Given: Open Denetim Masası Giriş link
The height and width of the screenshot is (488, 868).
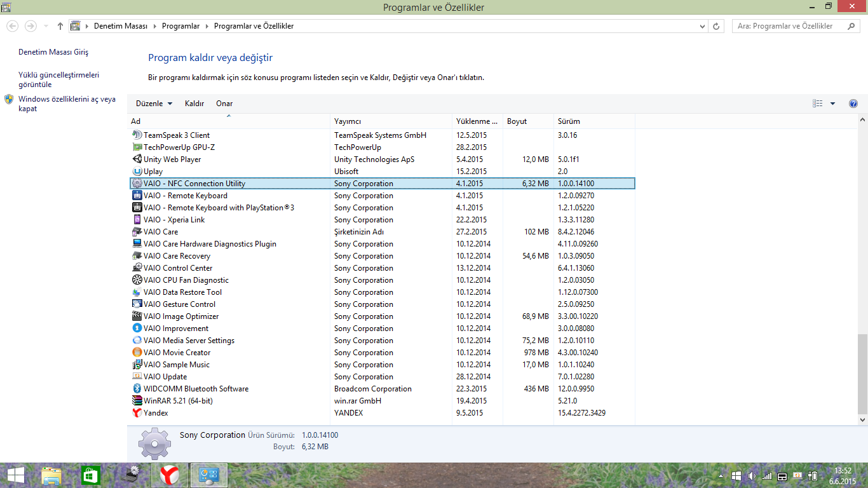Looking at the screenshot, I should (x=53, y=52).
